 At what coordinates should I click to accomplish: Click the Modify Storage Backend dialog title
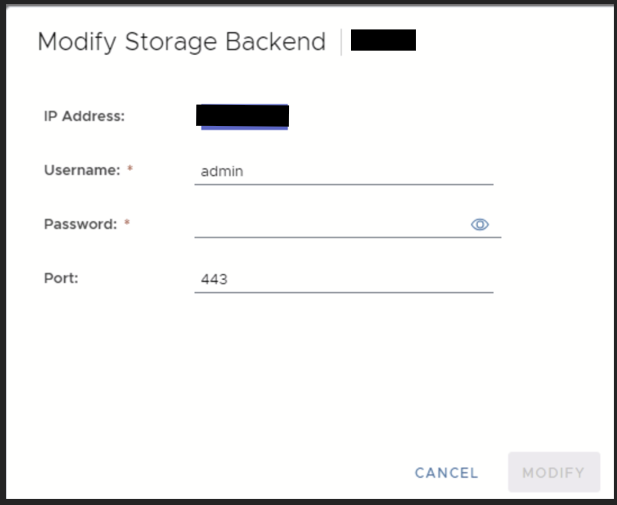point(181,42)
